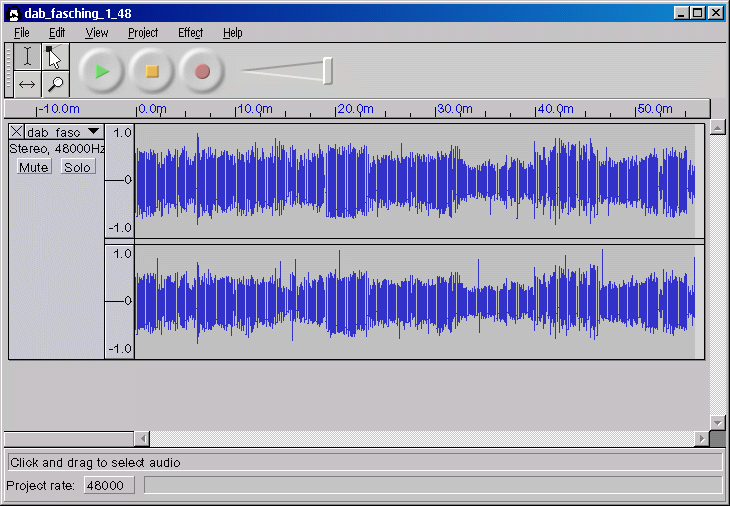
Task: Click the horizontal scrollbar right arrow
Action: pyautogui.click(x=702, y=439)
